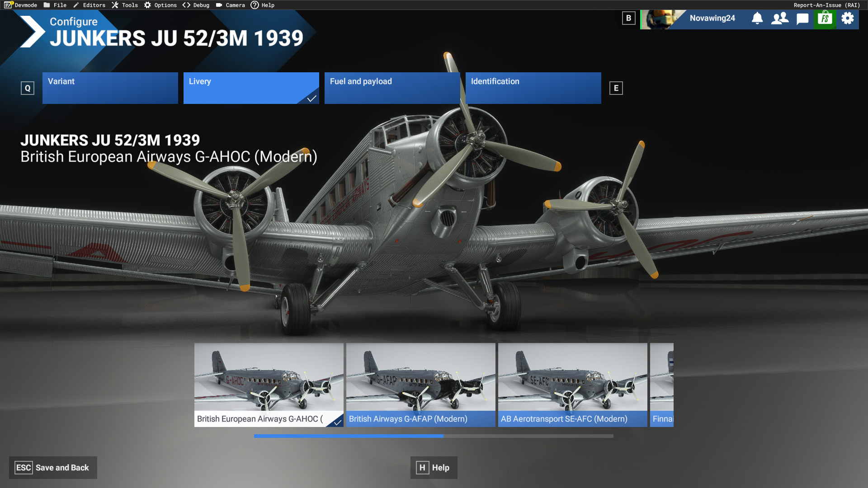Open the Options menu
This screenshot has width=868, height=488.
coord(160,5)
